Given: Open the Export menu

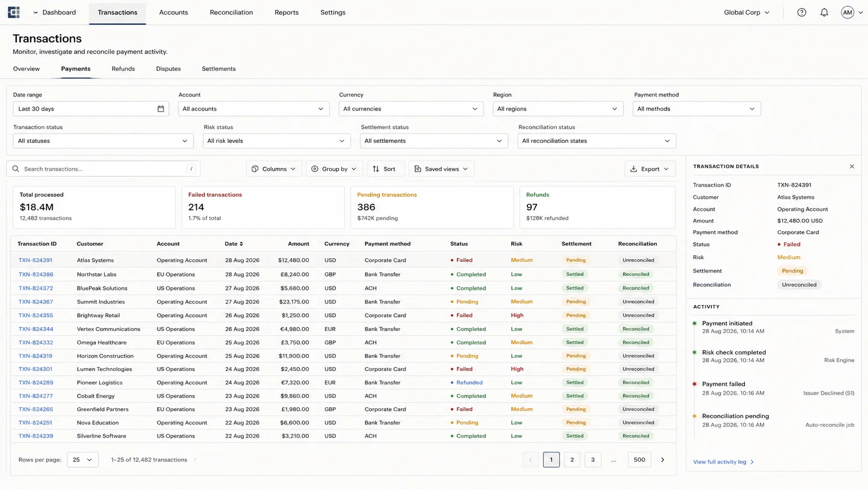Looking at the screenshot, I should [649, 169].
